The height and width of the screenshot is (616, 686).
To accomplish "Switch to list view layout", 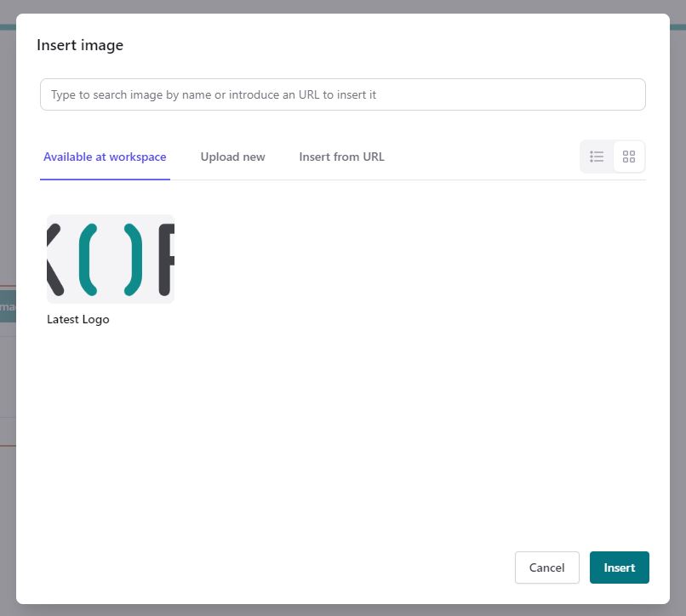I will [x=597, y=157].
